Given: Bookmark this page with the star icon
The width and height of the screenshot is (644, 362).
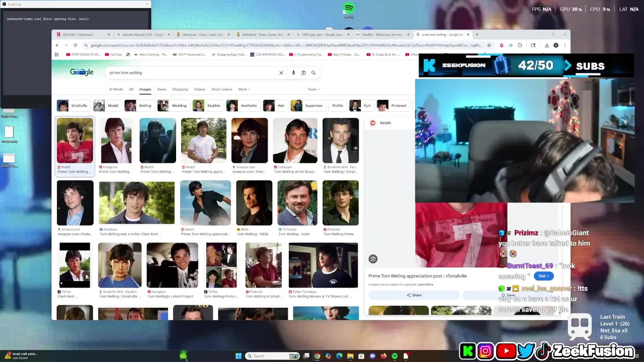Looking at the screenshot, I should (x=489, y=45).
